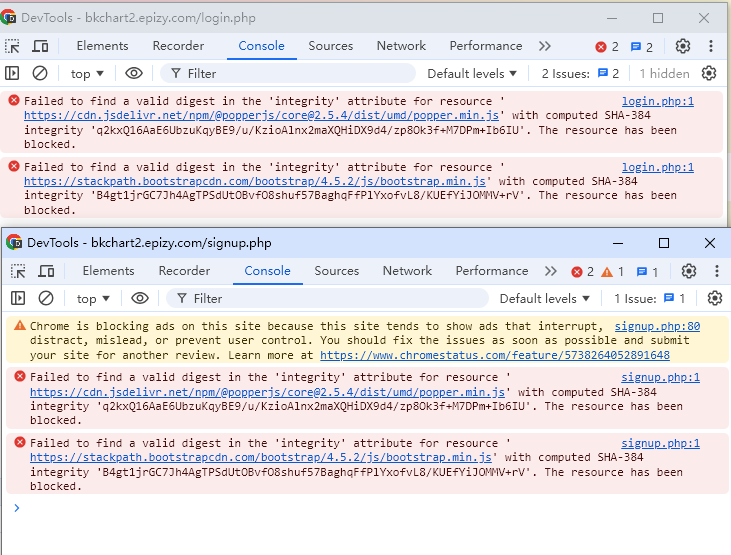This screenshot has width=731, height=555.
Task: Open console settings gear in signup.php window
Action: point(714,298)
